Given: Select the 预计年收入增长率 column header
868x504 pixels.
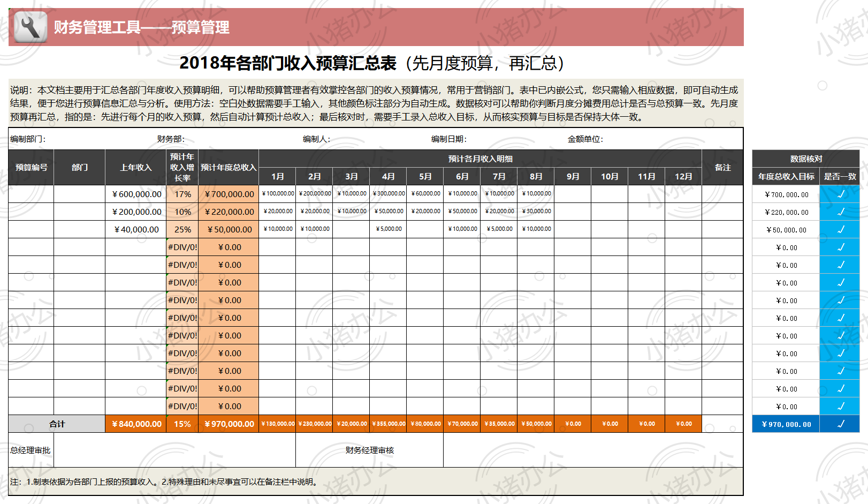Looking at the screenshot, I should pos(182,168).
